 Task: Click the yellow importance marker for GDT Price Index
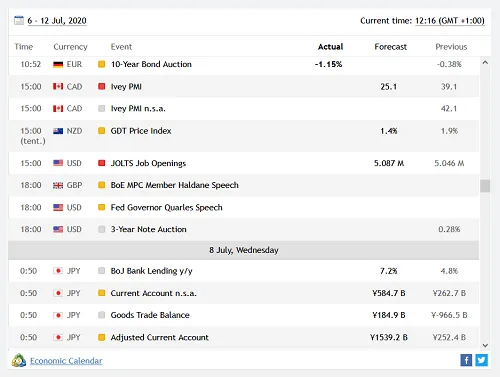(x=102, y=131)
